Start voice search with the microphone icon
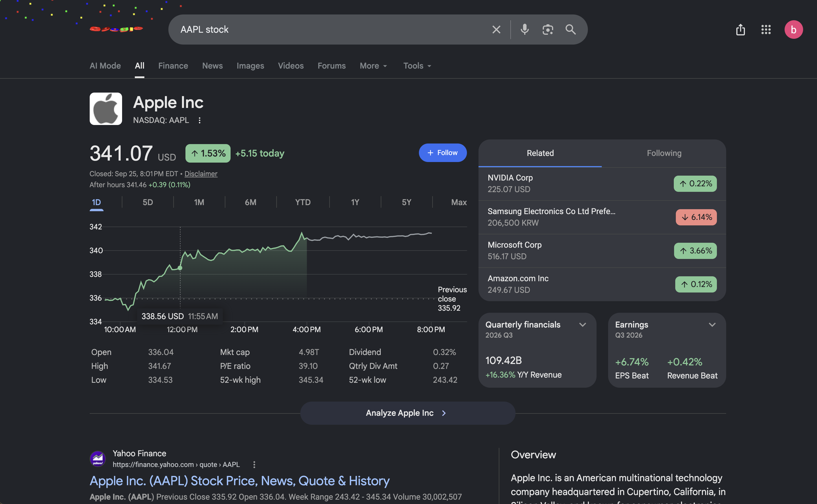 [x=525, y=30]
